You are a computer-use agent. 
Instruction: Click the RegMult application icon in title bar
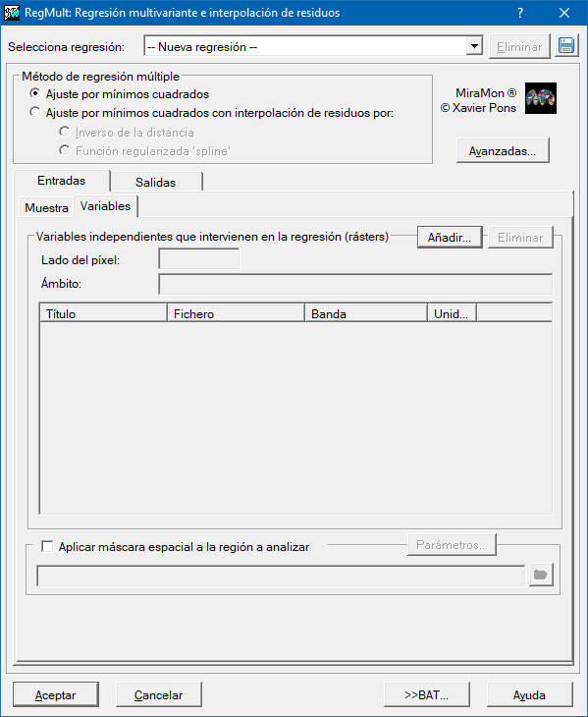12,13
